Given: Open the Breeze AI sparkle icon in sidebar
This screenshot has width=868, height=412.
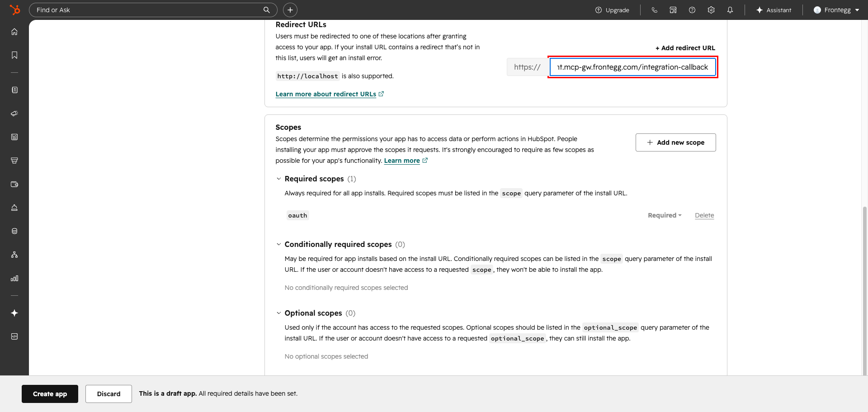Looking at the screenshot, I should click(14, 313).
